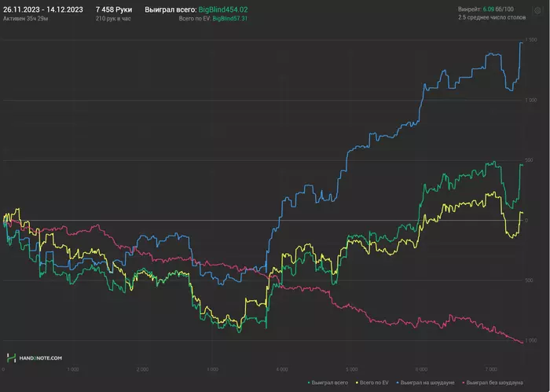Click the 'BigBlind57.31' EV total value
Image resolution: width=550 pixels, height=392 pixels.
[x=230, y=17]
